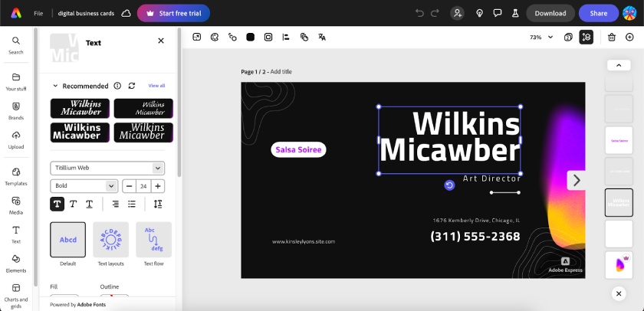
Task: Open the Bold font weight dropdown
Action: 84,186
